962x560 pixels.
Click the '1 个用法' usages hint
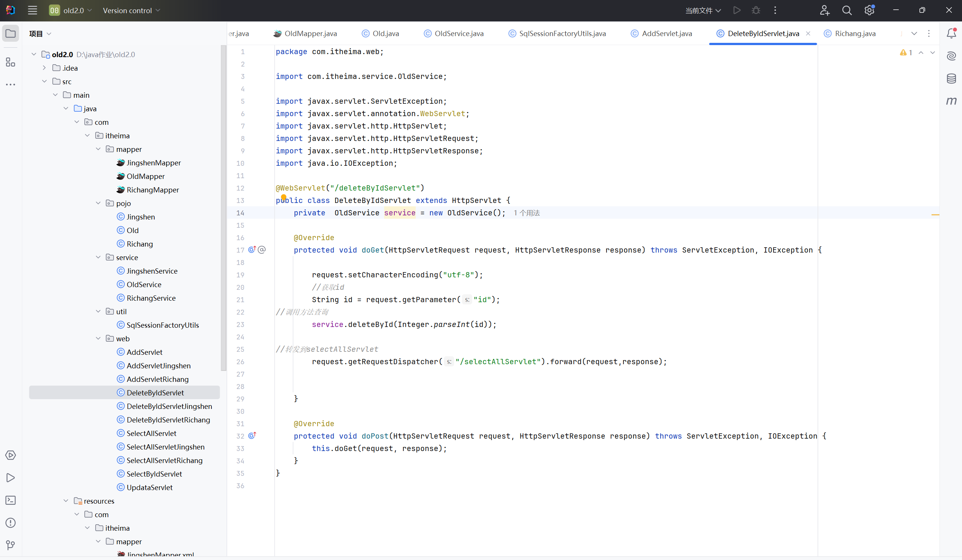tap(526, 213)
